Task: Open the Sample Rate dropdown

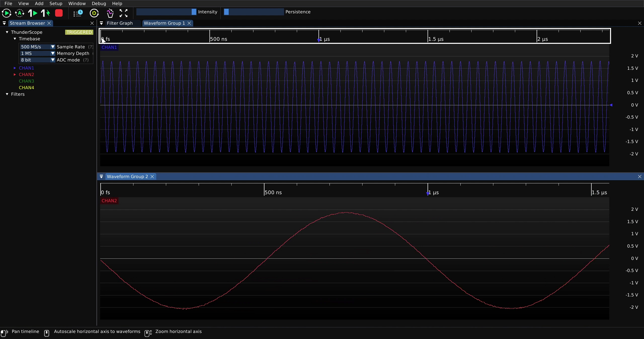Action: tap(37, 47)
